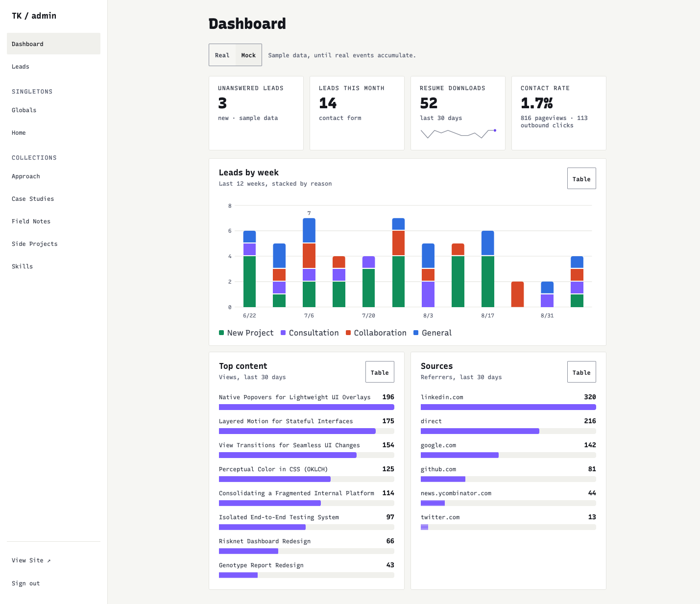Click 'Risknet Dashboard Redesign' row
Viewport: 700px width, 604px height.
click(x=307, y=547)
